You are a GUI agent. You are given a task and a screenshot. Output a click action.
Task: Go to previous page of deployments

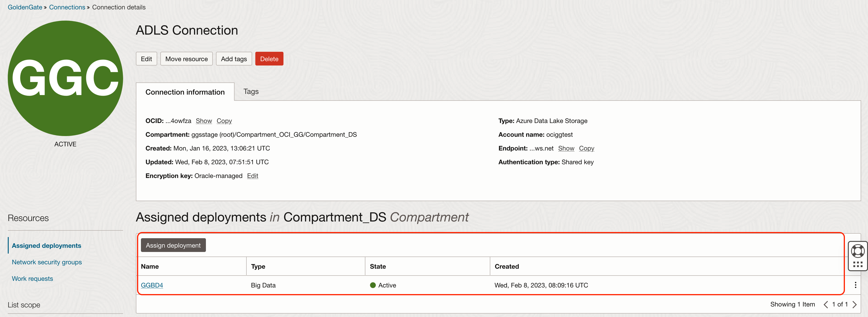(x=825, y=305)
